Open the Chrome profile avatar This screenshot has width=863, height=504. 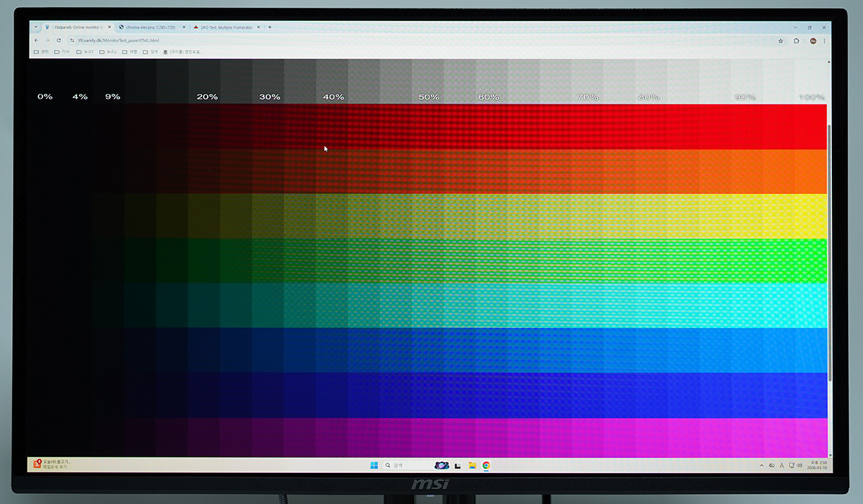pyautogui.click(x=813, y=41)
